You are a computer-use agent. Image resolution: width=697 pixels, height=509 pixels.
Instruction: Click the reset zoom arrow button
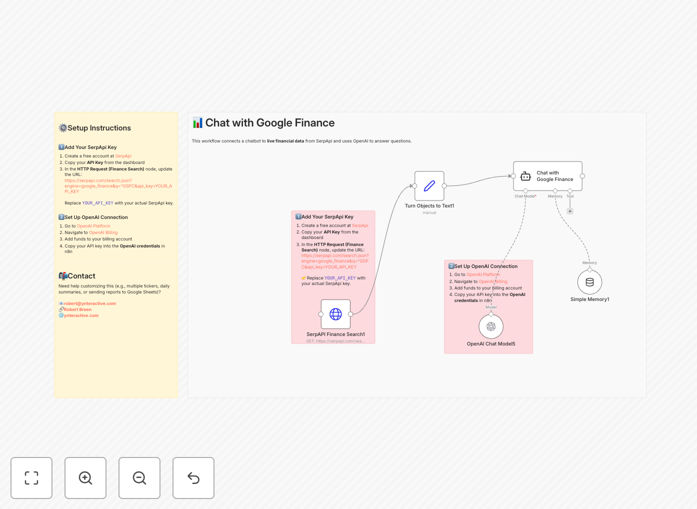point(193,478)
